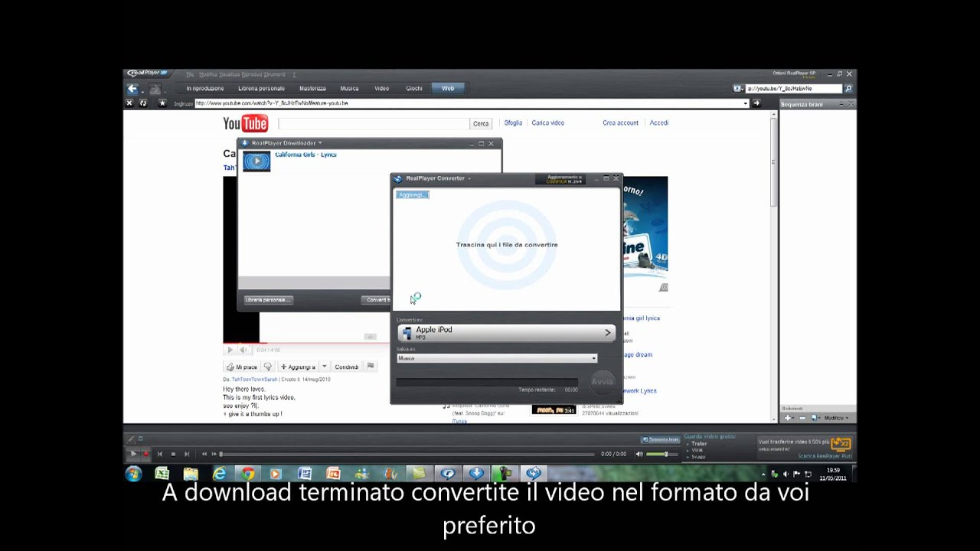Open Word from taskbar
Image resolution: width=980 pixels, height=551 pixels.
pos(304,474)
